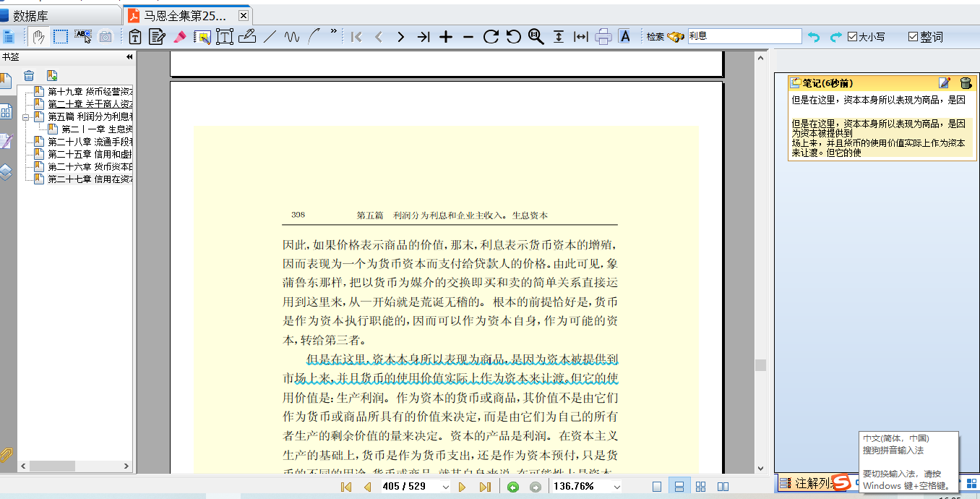Open the 注解列表 tab
The image size is (980, 499).
click(x=814, y=483)
